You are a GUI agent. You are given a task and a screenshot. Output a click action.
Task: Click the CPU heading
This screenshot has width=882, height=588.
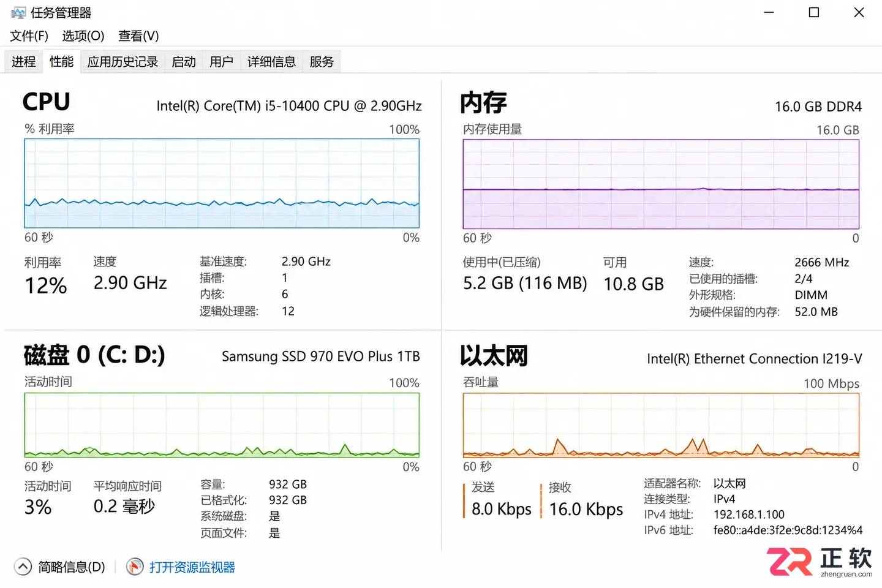[47, 102]
